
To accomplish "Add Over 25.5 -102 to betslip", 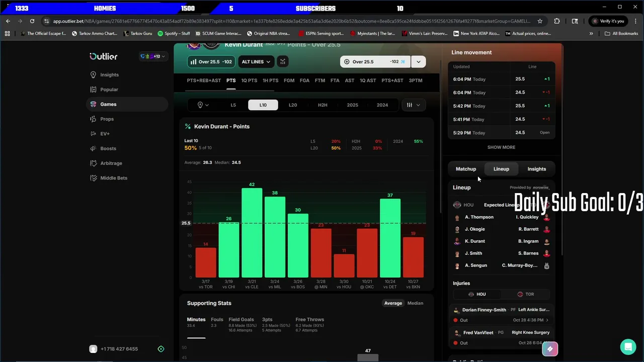I will tap(375, 62).
